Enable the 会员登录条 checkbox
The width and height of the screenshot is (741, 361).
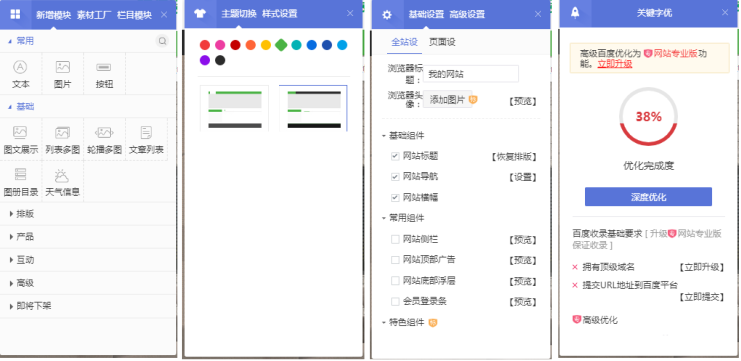tap(395, 301)
